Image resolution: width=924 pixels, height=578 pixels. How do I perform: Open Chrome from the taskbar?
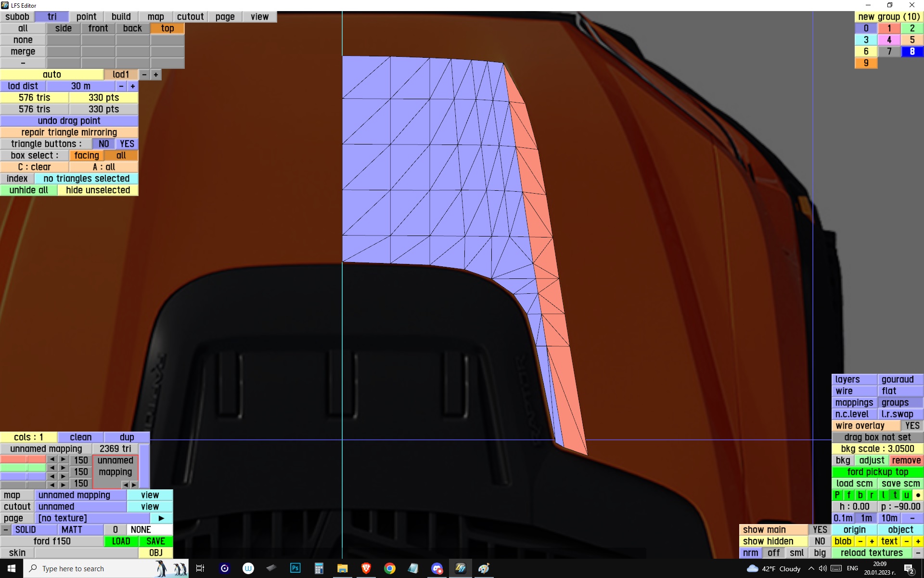(x=389, y=568)
